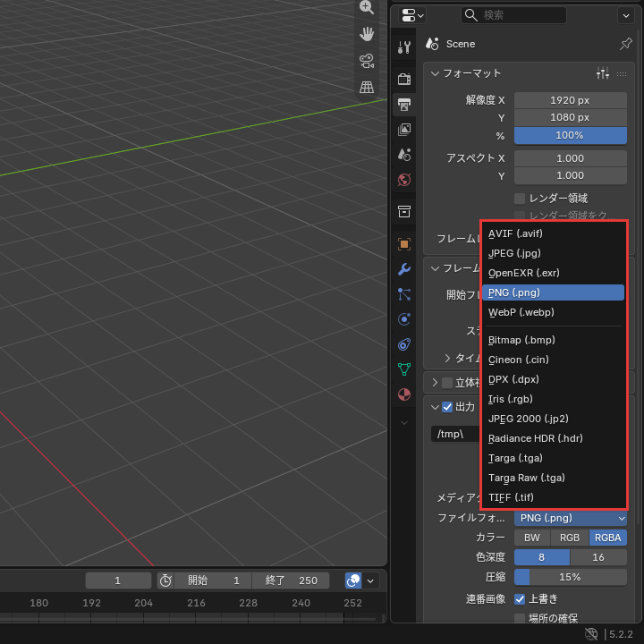Click the pan view hand icon
This screenshot has width=644, height=644.
click(367, 34)
